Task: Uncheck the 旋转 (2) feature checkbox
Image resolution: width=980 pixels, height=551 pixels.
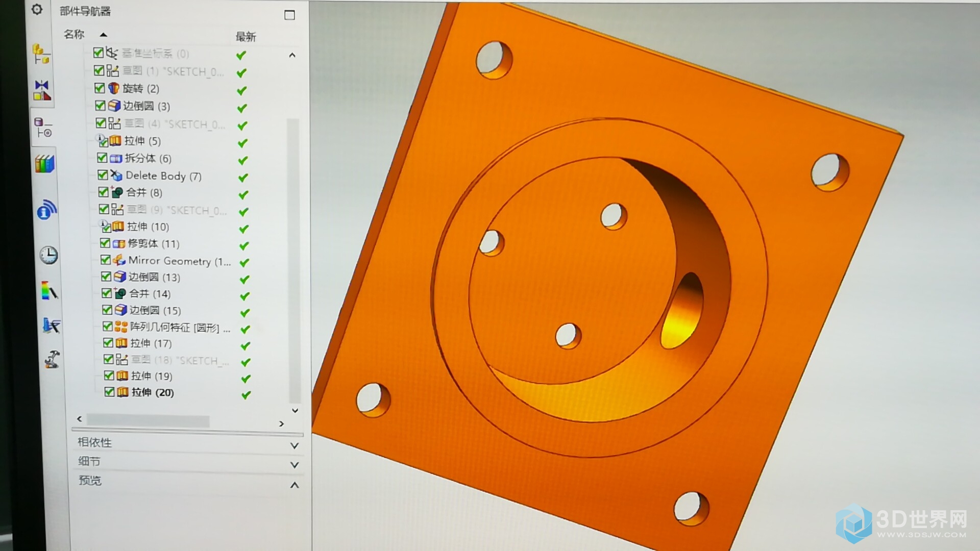Action: point(100,88)
